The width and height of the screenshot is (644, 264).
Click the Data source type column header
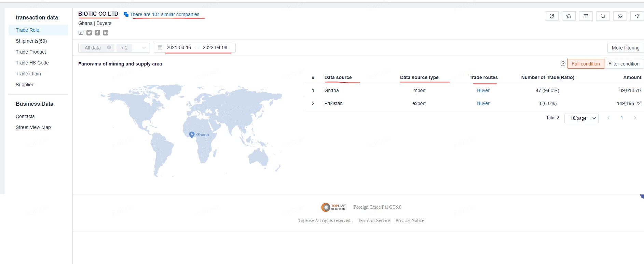pos(419,77)
